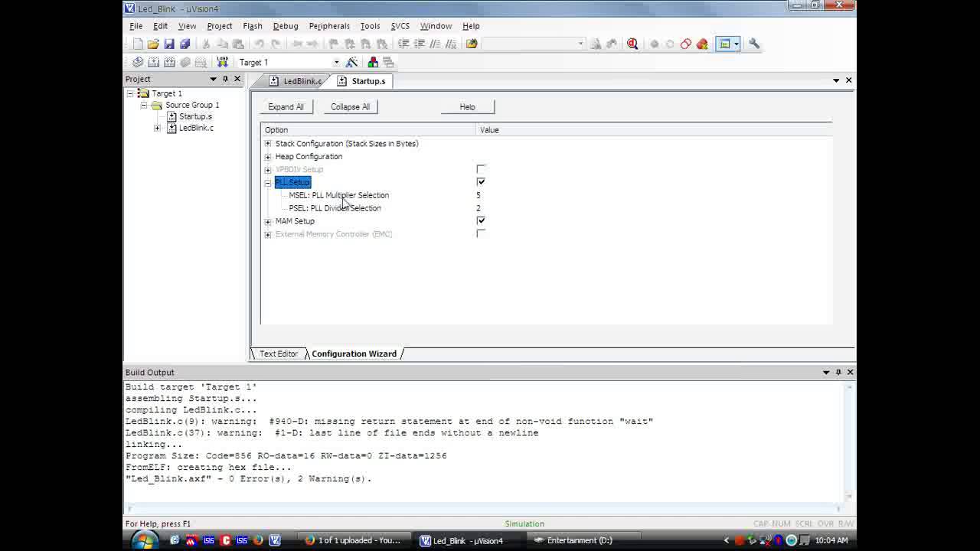Screen dimensions: 980x551
Task: Open the File menu
Action: click(136, 26)
